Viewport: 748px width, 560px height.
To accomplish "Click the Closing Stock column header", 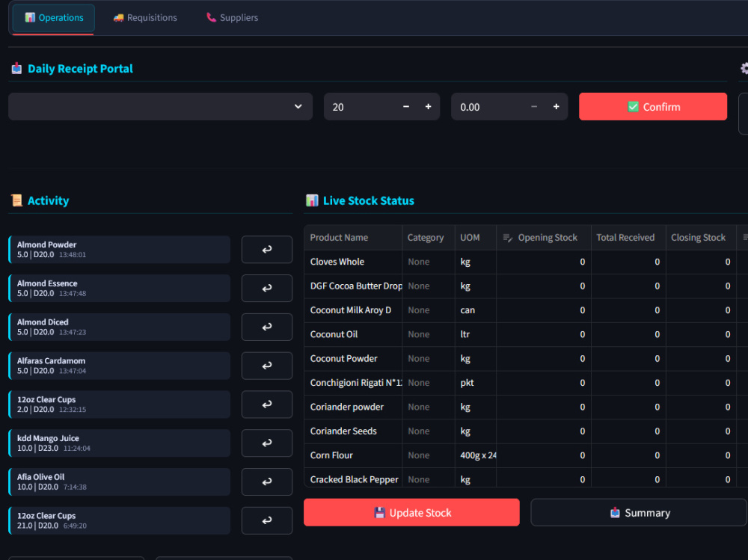I will point(701,237).
